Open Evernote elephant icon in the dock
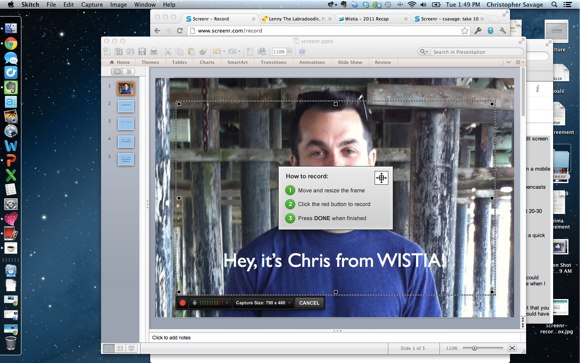Image resolution: width=580 pixels, height=363 pixels. (x=11, y=88)
